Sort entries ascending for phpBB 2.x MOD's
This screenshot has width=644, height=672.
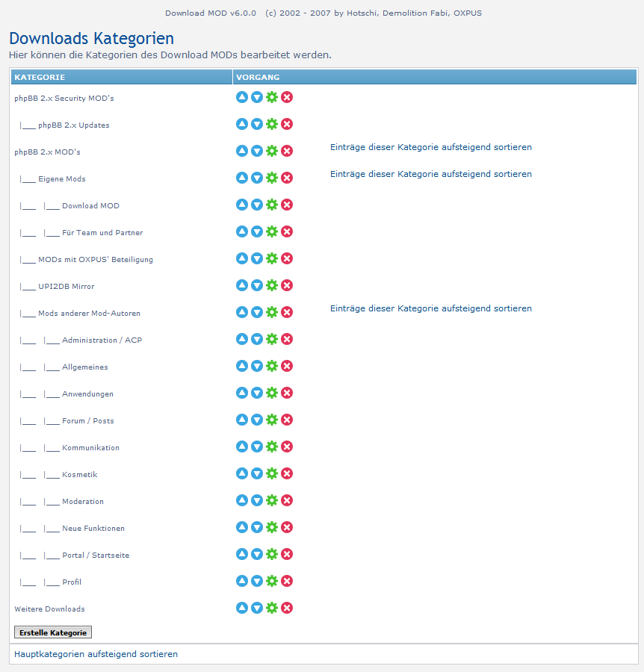[x=430, y=147]
